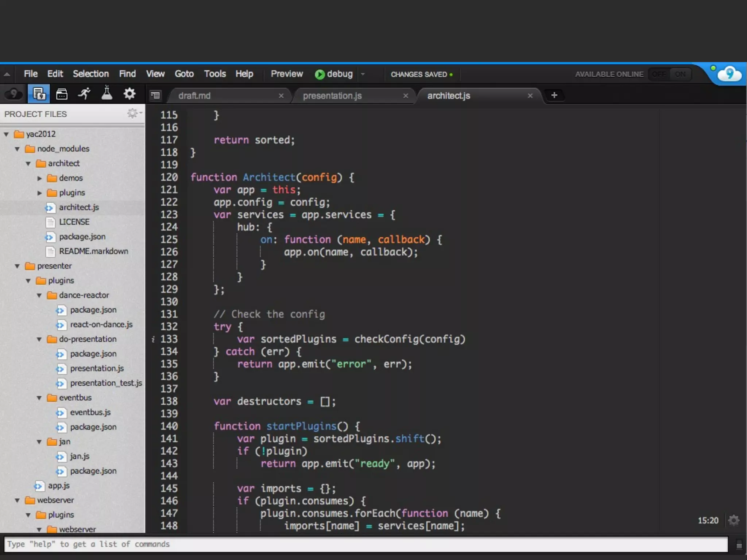
Task: Collapse the menu bar with up arrow
Action: tap(7, 74)
